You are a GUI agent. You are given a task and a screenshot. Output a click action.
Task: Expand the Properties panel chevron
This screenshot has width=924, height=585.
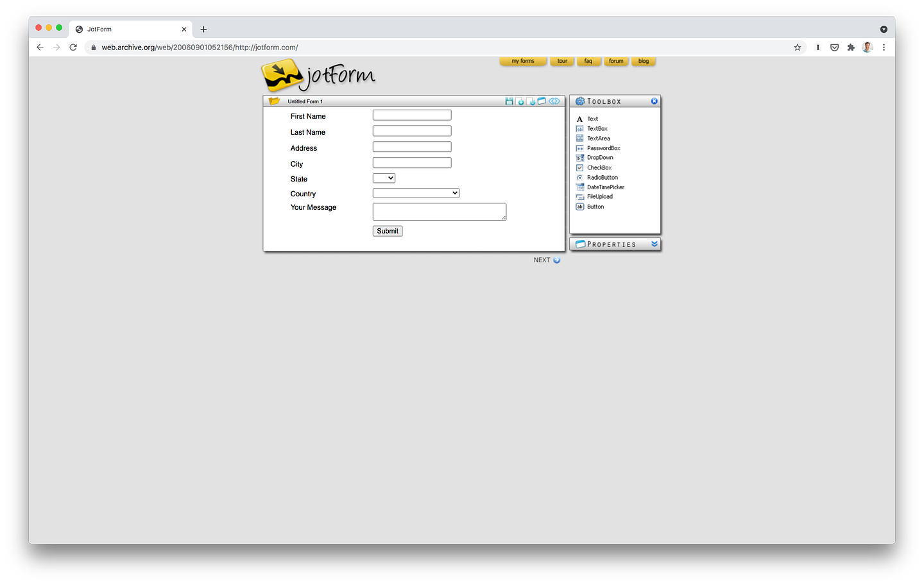654,244
